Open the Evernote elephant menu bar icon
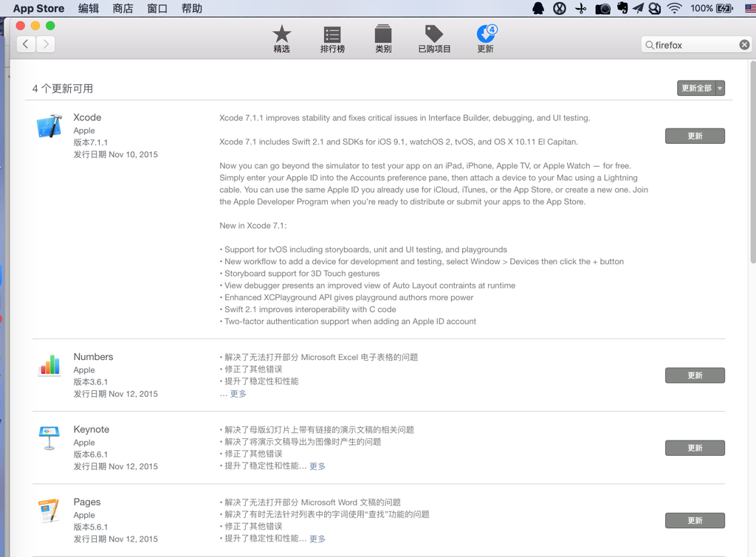Screen dimensions: 756x557 pos(622,7)
